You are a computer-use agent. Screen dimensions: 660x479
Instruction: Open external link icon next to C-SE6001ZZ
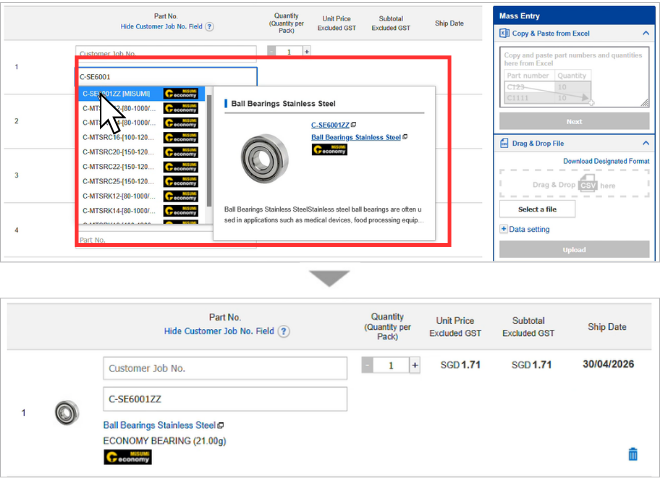coord(354,125)
